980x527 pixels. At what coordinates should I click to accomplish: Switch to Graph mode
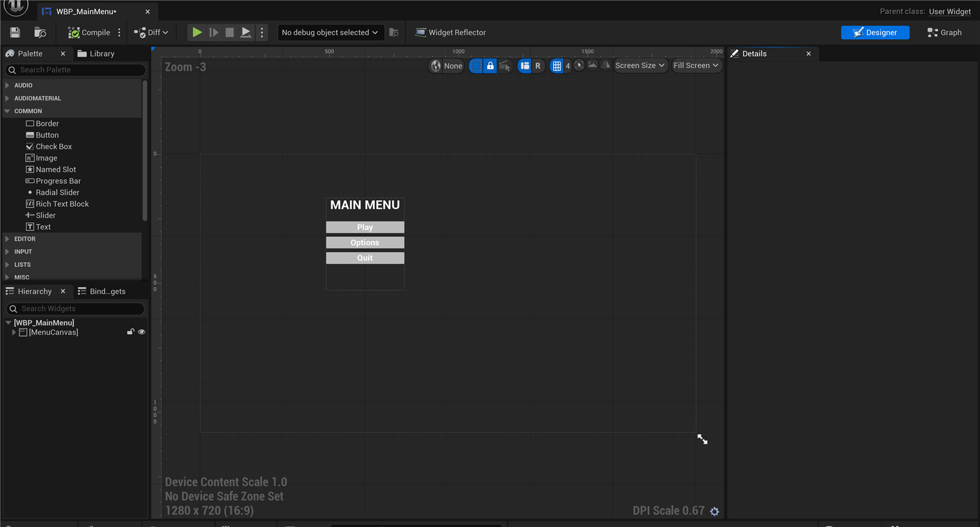tap(944, 32)
